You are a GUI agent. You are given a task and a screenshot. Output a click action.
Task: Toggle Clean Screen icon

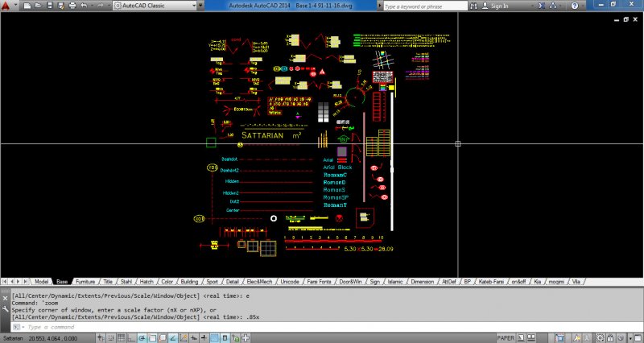[638, 338]
